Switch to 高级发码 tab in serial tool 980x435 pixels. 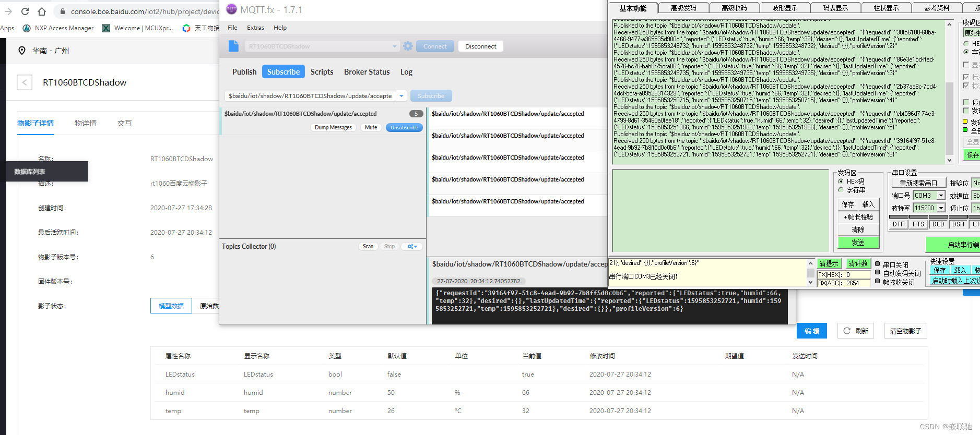[683, 8]
